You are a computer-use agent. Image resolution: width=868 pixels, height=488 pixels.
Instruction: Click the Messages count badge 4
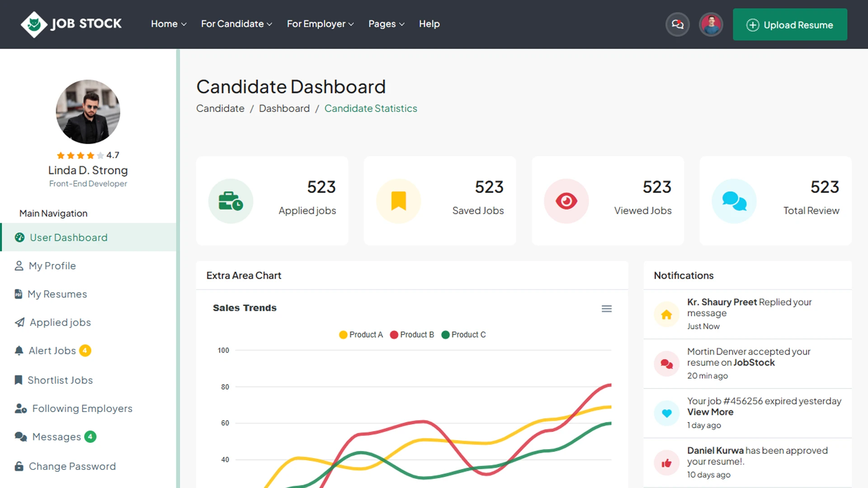pyautogui.click(x=90, y=436)
